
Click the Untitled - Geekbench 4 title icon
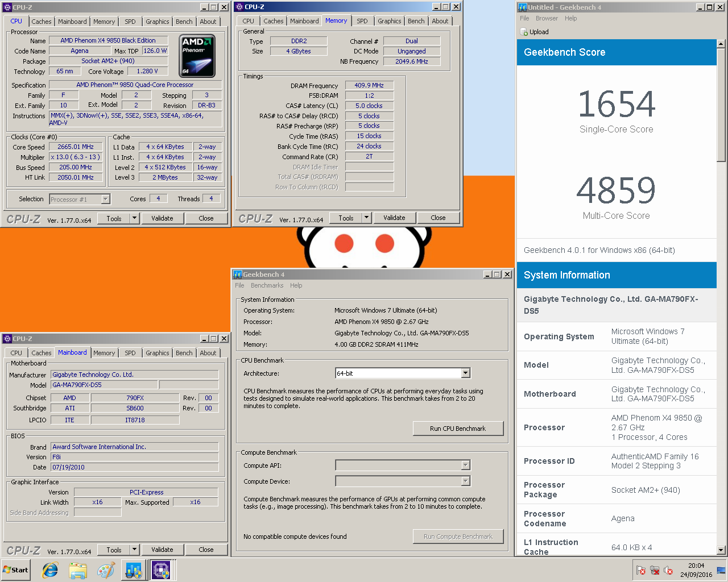[522, 7]
